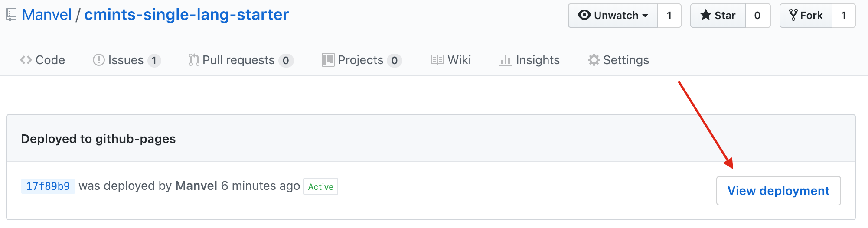Screen dimensions: 868x228
Task: Click the Settings gear icon
Action: [594, 60]
